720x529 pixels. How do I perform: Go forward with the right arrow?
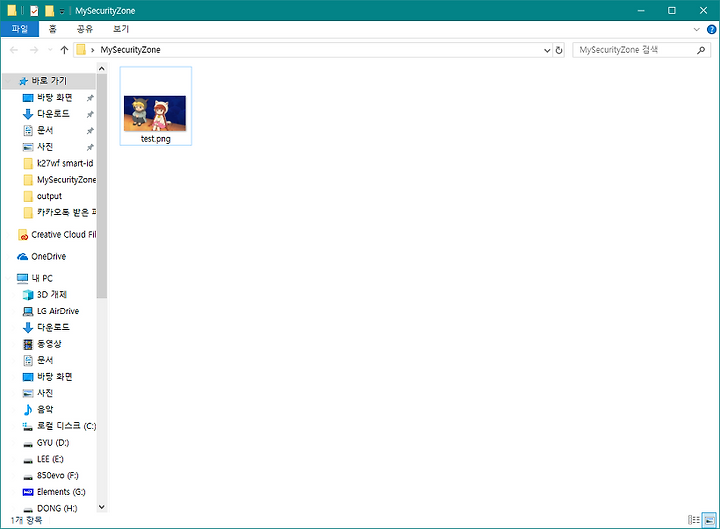point(34,50)
